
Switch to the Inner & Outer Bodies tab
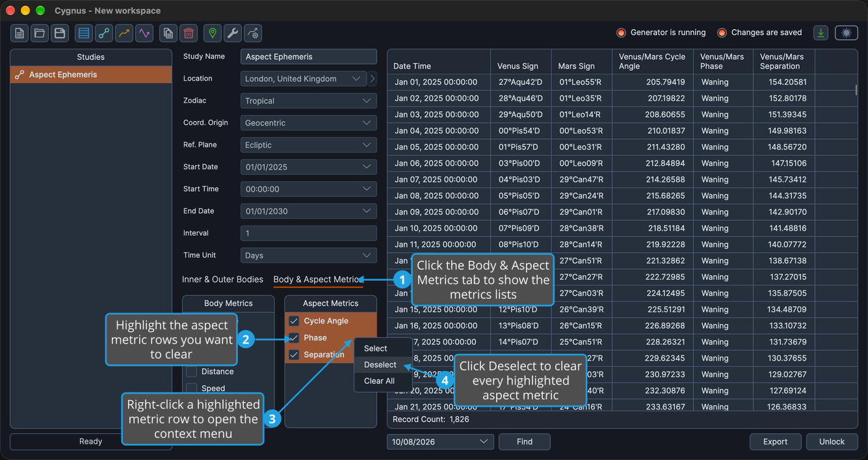coord(222,279)
